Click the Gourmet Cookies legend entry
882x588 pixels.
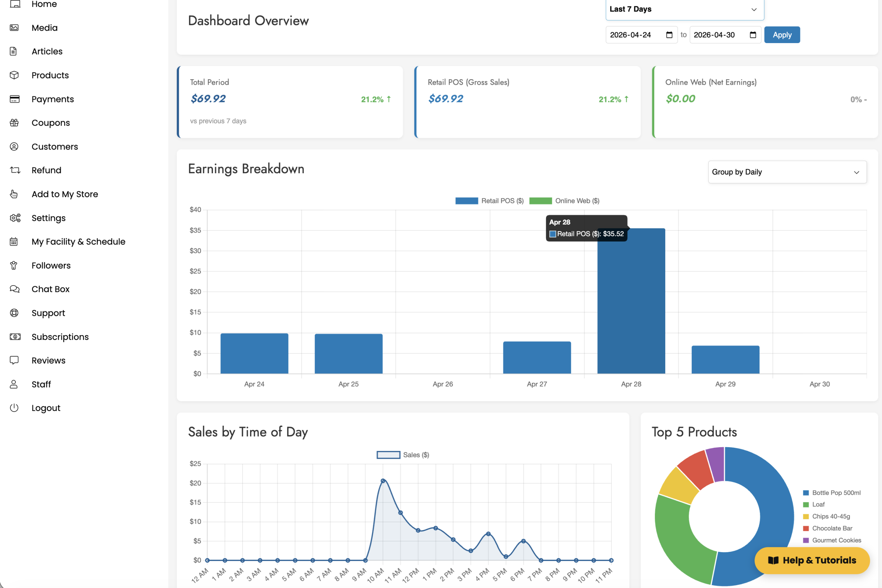pos(832,540)
